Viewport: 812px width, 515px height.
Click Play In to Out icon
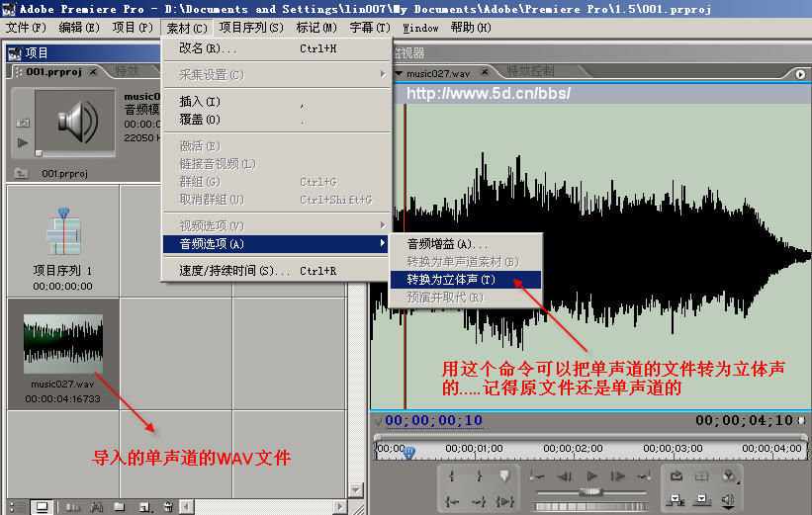pos(505,500)
